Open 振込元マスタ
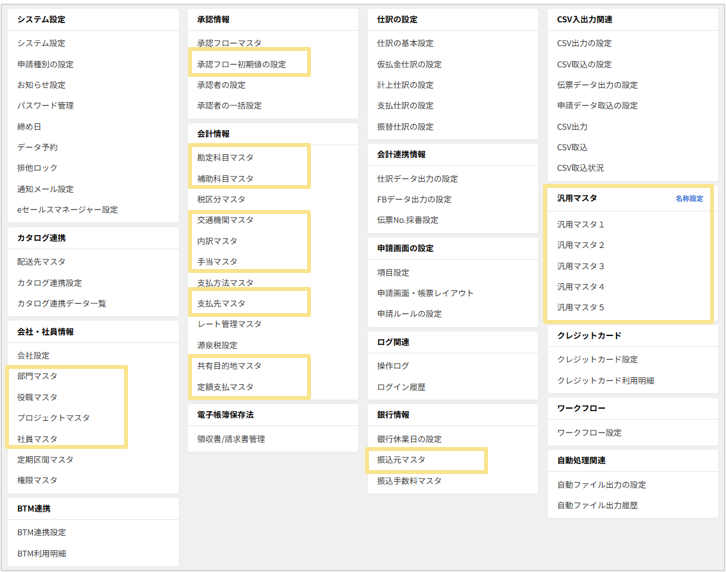The width and height of the screenshot is (726, 572). point(401,460)
